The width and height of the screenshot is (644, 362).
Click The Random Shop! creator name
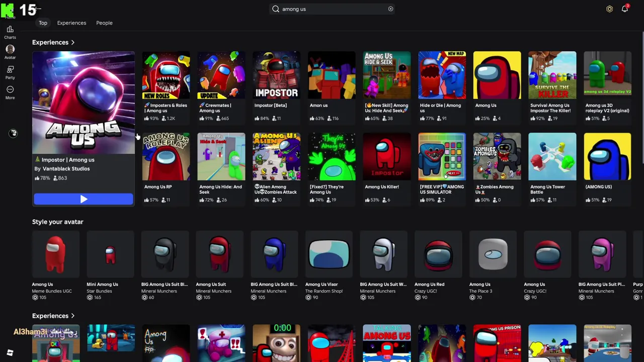pos(324,291)
